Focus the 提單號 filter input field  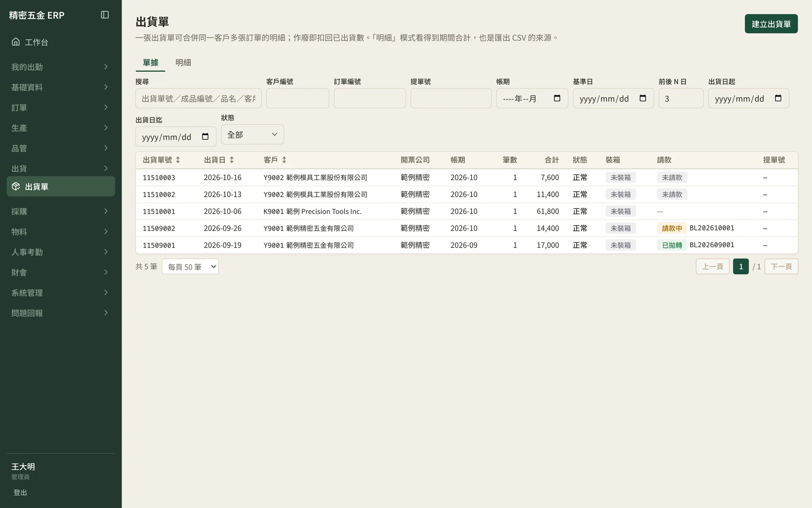tap(451, 98)
